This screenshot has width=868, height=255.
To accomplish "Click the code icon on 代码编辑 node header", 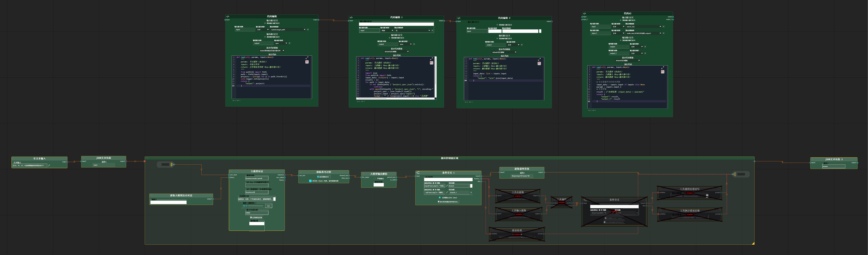I will pos(228,17).
